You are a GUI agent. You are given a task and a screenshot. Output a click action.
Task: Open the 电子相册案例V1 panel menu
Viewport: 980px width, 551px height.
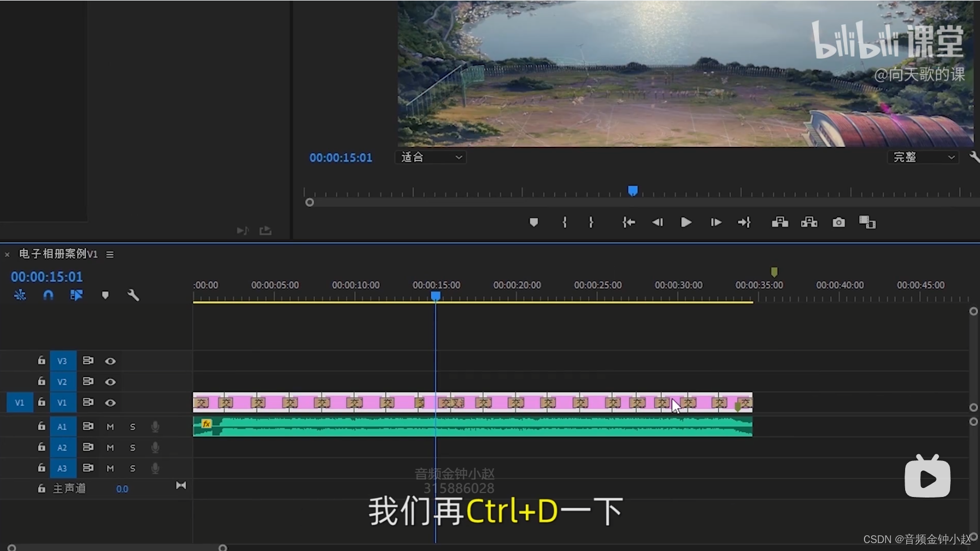[x=110, y=254]
